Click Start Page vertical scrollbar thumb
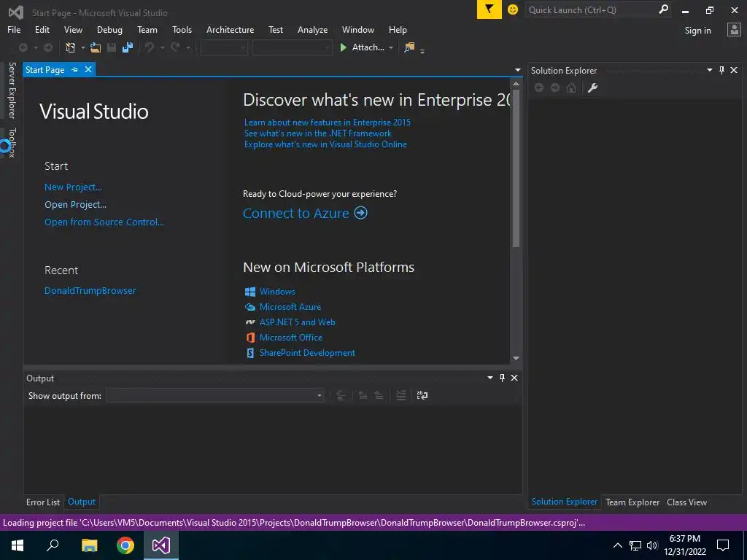The image size is (747, 560). pyautogui.click(x=516, y=169)
